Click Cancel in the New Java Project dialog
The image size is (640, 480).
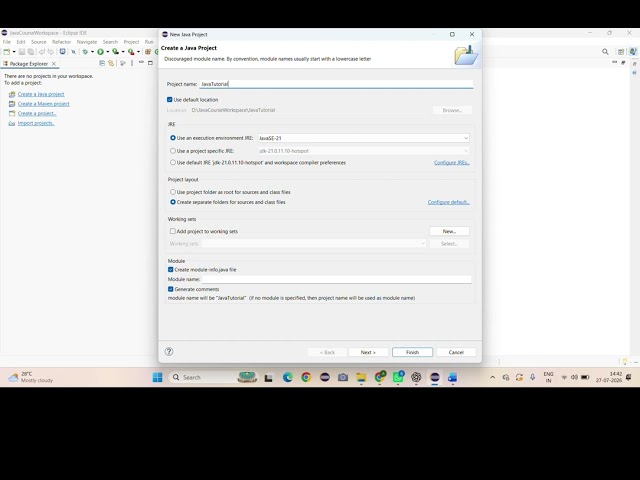point(456,352)
